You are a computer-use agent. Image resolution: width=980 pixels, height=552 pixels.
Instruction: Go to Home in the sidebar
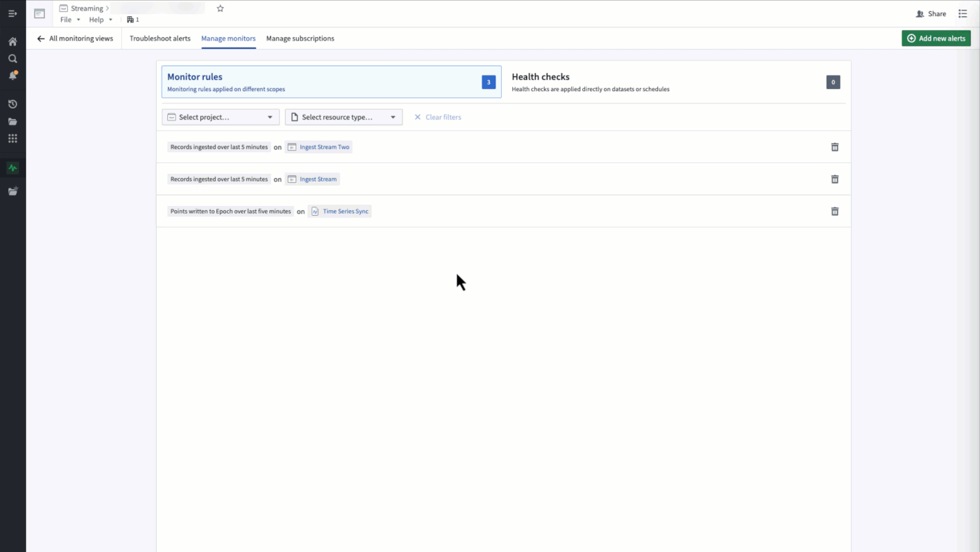pyautogui.click(x=13, y=41)
